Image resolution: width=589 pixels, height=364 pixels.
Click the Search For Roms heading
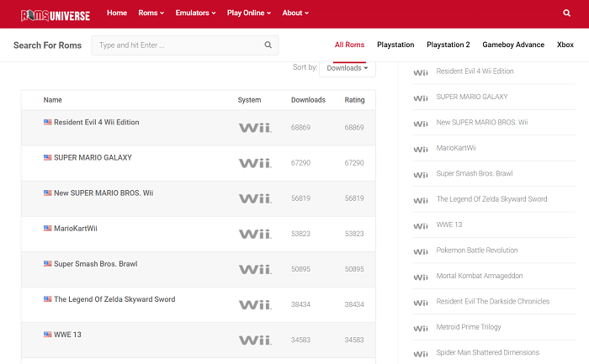47,45
